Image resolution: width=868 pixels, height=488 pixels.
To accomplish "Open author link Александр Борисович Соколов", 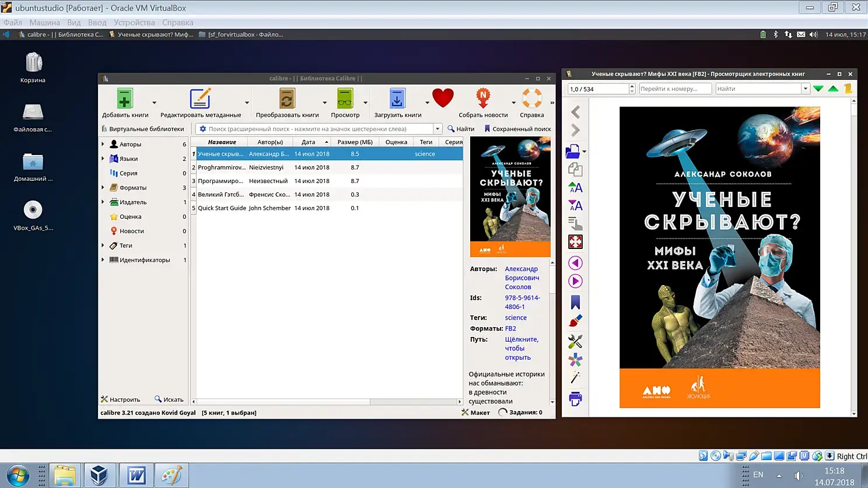I will click(x=521, y=278).
